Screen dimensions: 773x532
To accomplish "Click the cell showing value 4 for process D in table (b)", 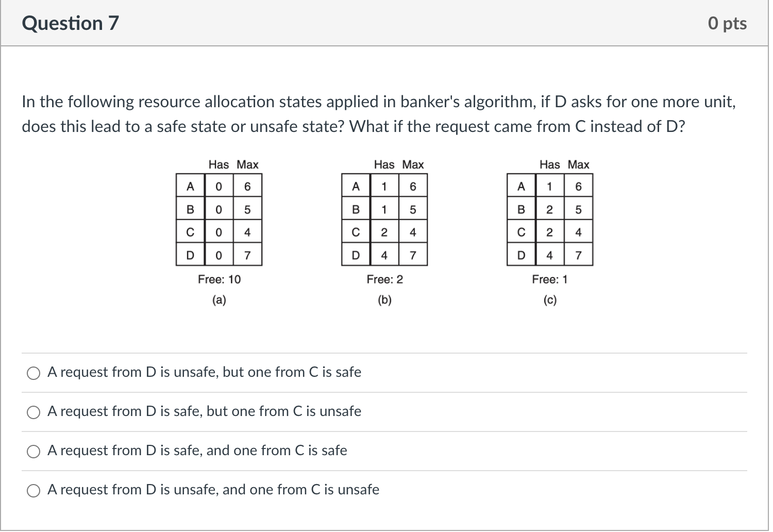I will tap(384, 255).
